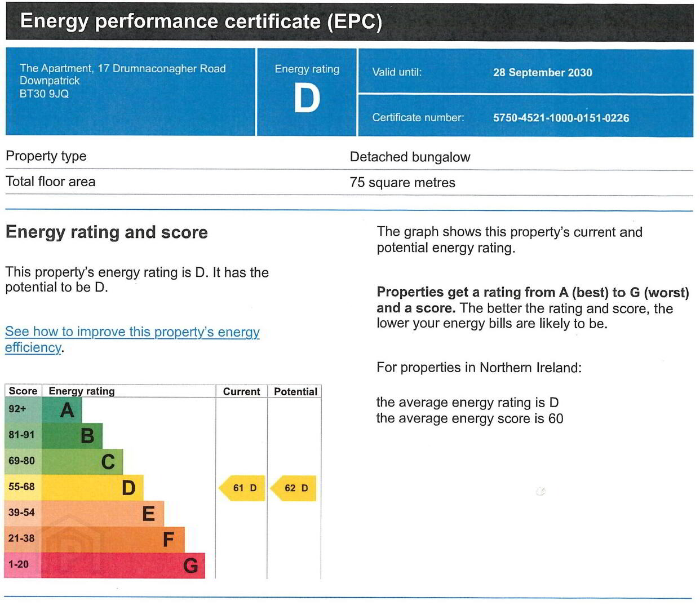Select the yellow D rating bar
This screenshot has height=609, width=700.
point(92,487)
